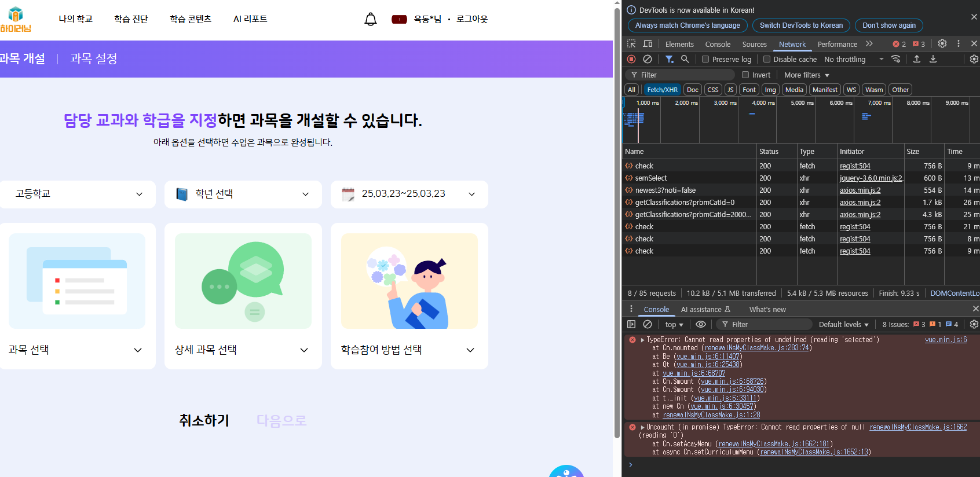Toggle the Invert filter checkbox

pos(746,75)
